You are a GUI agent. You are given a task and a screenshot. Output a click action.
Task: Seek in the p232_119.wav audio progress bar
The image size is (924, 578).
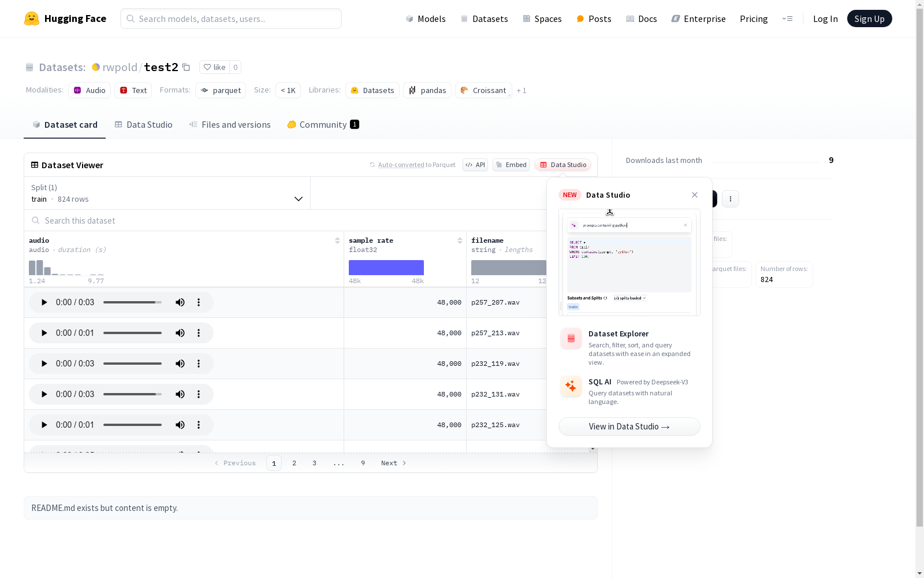[132, 364]
